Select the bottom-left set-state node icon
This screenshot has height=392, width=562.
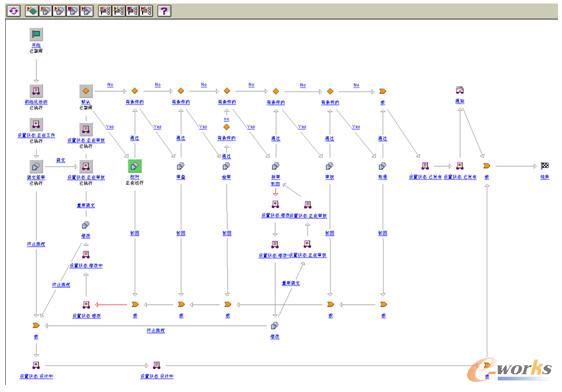click(36, 365)
